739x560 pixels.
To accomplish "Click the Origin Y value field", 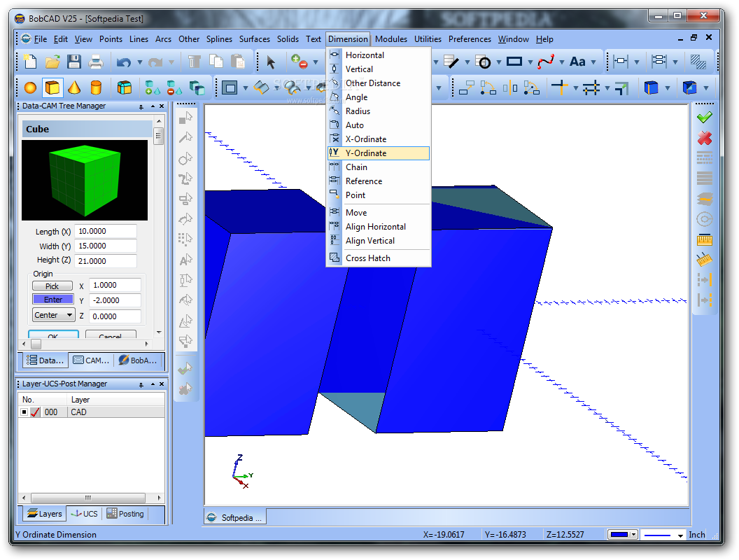I will 115,300.
